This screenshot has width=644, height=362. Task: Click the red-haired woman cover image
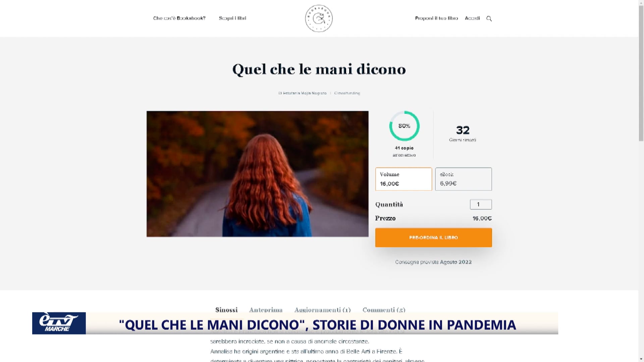click(258, 174)
